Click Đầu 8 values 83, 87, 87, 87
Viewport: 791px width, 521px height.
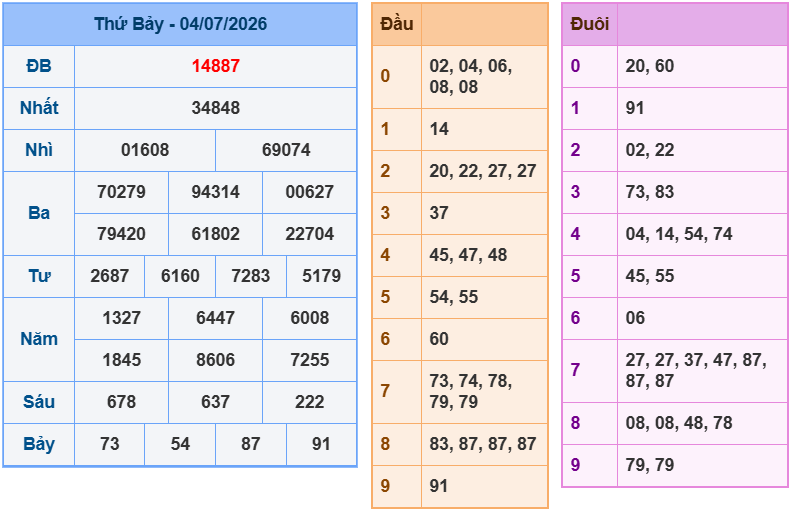pos(483,444)
